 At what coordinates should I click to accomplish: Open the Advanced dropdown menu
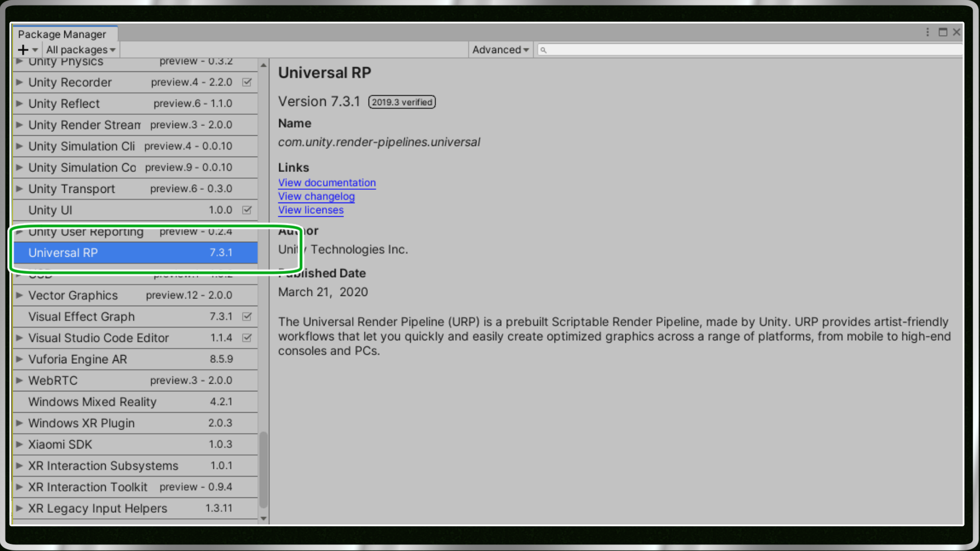click(500, 49)
